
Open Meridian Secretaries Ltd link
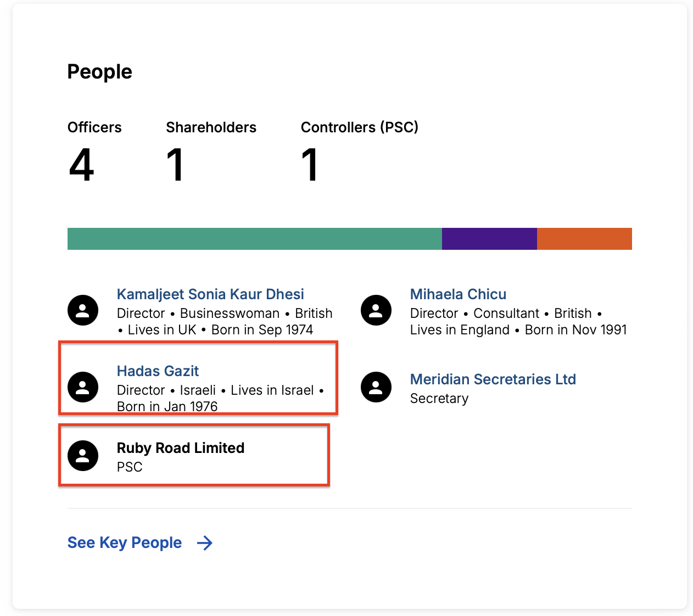493,379
